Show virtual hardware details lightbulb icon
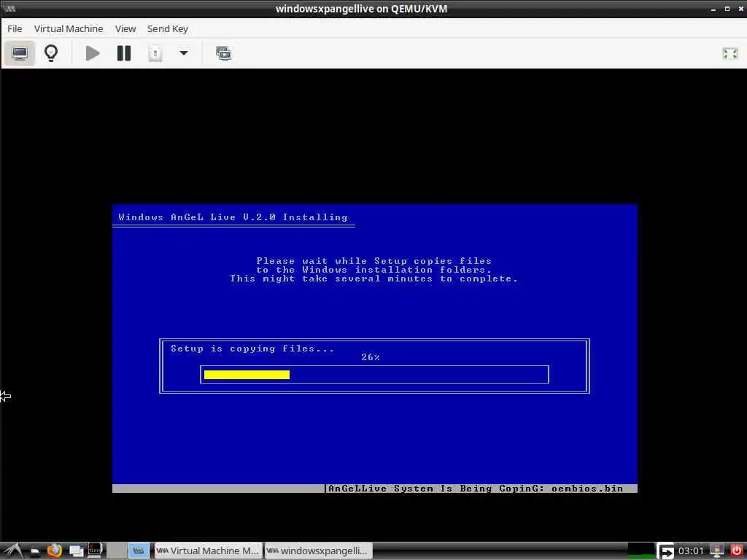747x560 pixels. pyautogui.click(x=51, y=52)
